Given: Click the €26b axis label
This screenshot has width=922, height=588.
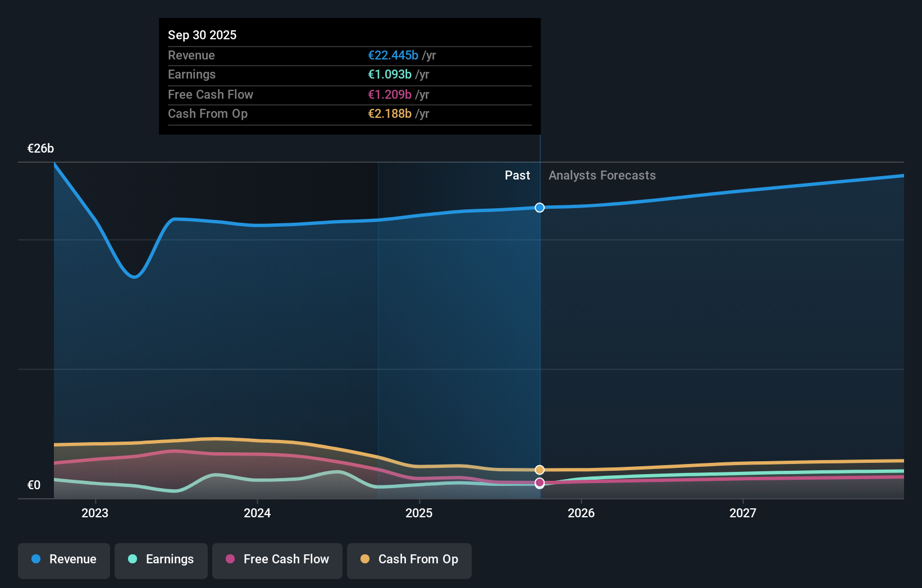Looking at the screenshot, I should click(x=40, y=149).
